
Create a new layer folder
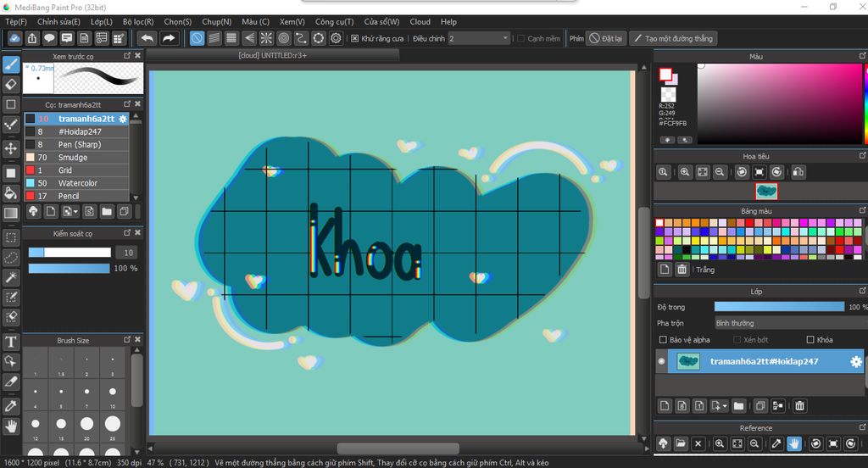(x=738, y=406)
